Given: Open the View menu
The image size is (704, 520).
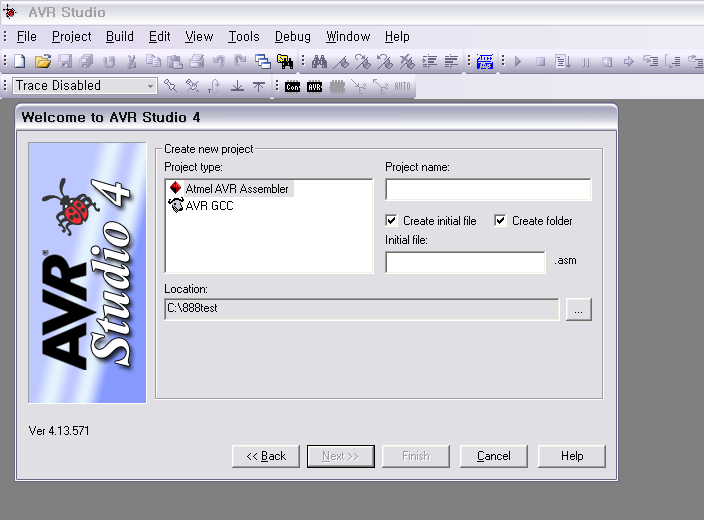Looking at the screenshot, I should pyautogui.click(x=199, y=36).
